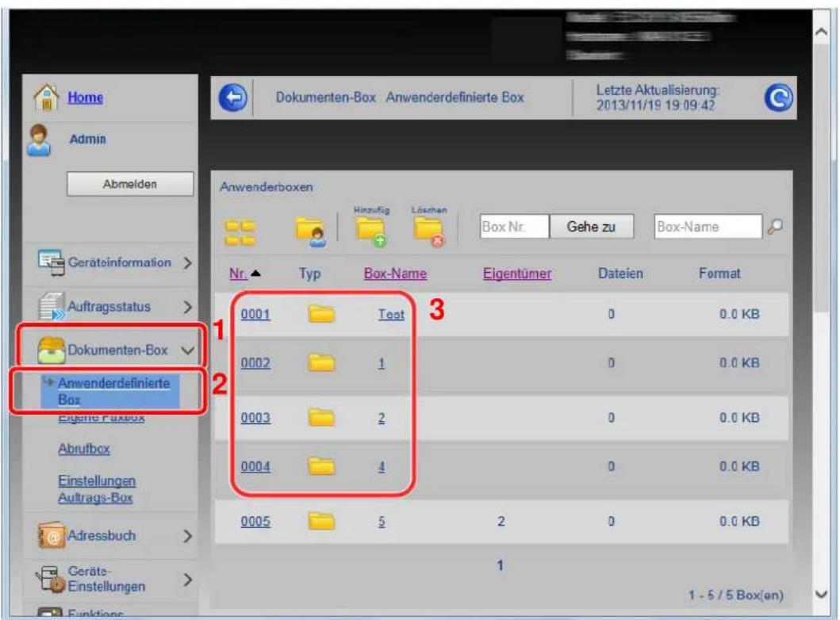
Task: Click the Anwenderboxen heading
Action: 267,187
